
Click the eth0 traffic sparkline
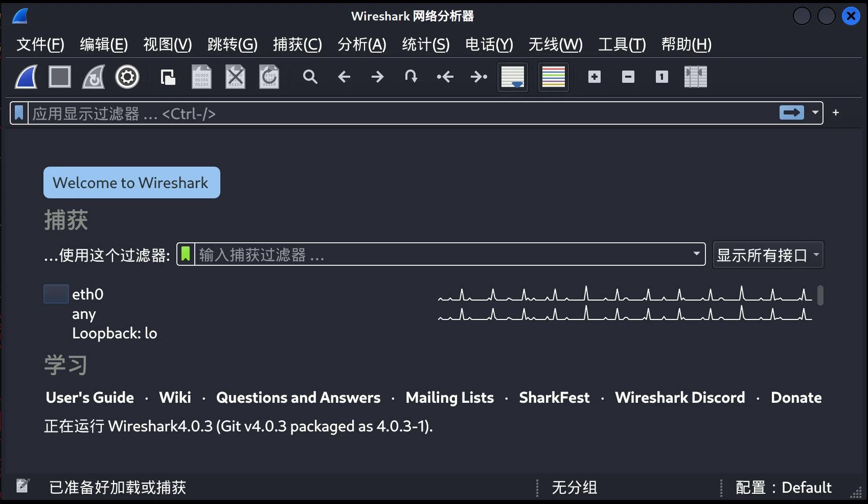[625, 294]
